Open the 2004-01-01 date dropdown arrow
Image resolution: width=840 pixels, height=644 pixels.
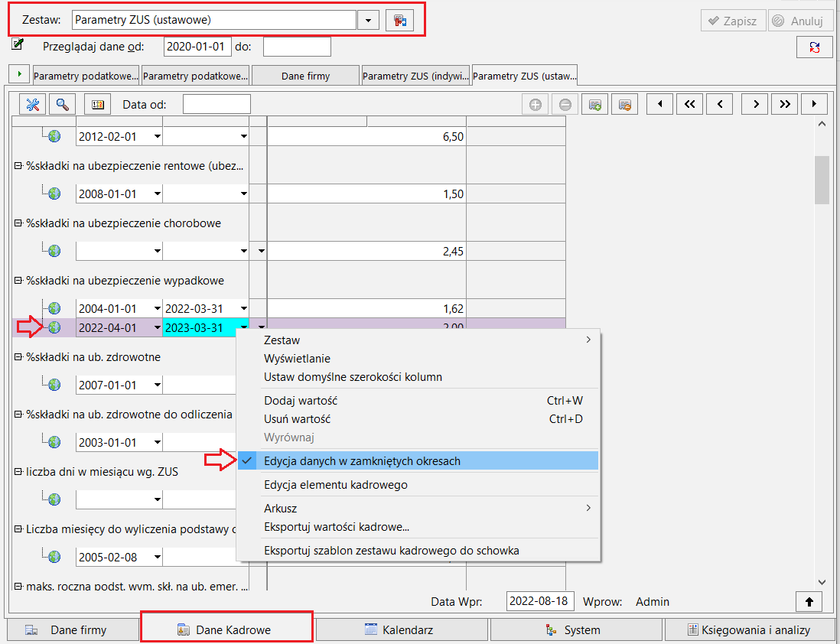[x=157, y=308]
